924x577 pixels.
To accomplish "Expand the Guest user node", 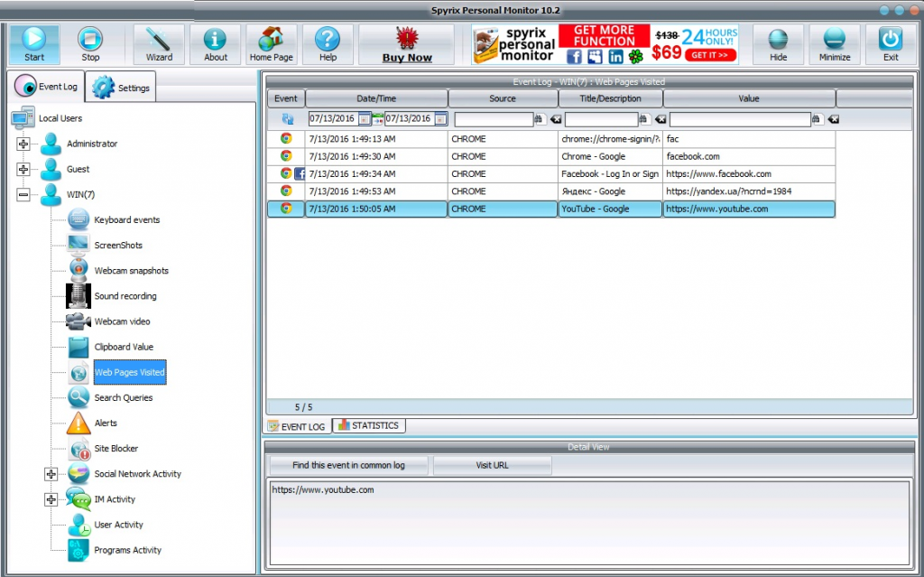I will coord(23,170).
